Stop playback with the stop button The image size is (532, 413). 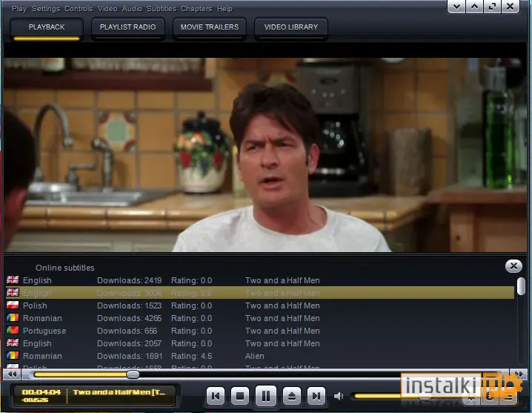point(240,396)
